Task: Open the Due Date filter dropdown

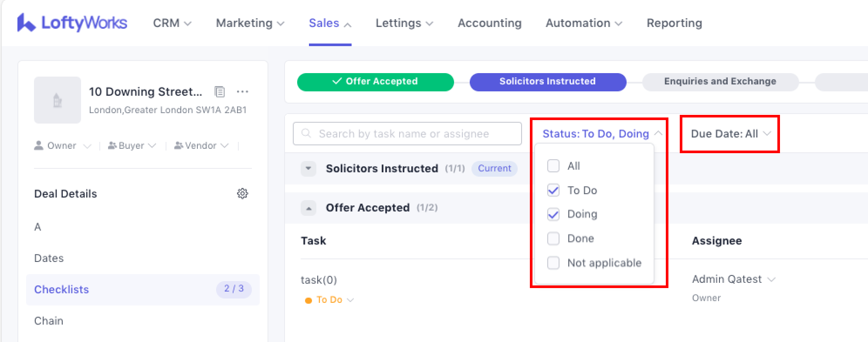Action: 730,134
